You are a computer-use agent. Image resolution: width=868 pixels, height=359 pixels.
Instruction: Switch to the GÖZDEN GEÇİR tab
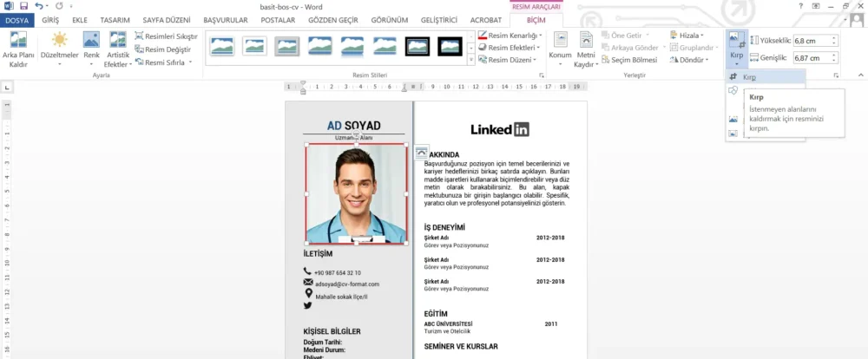pyautogui.click(x=333, y=21)
